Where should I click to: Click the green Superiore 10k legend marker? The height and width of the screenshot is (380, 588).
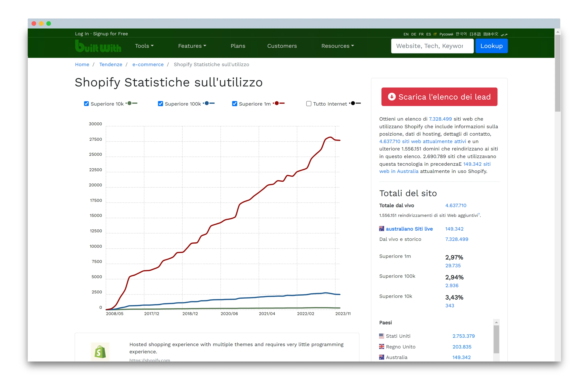[x=131, y=103]
